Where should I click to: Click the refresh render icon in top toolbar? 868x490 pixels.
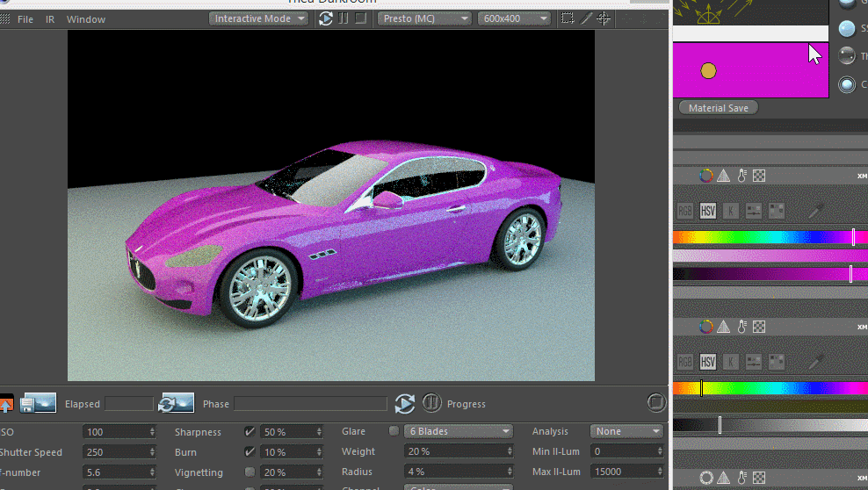(x=325, y=18)
